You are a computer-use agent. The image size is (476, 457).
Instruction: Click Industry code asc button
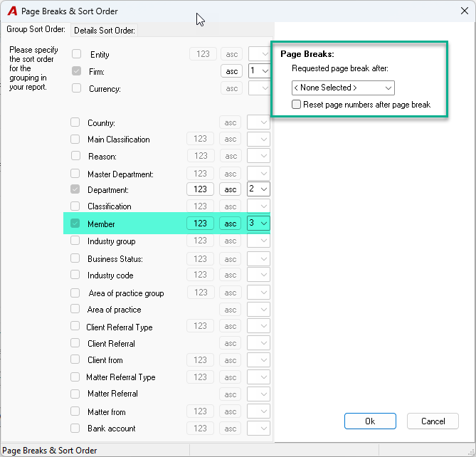click(x=231, y=275)
